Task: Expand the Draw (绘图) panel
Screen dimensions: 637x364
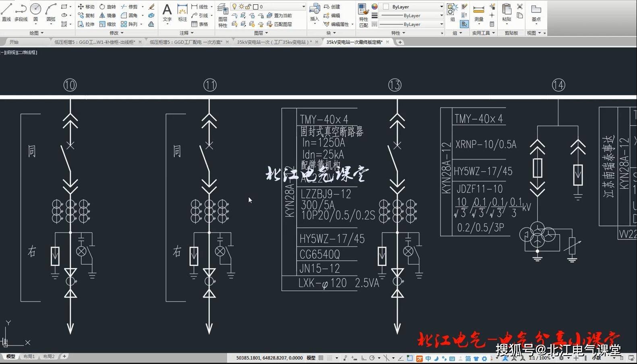Action: click(36, 33)
